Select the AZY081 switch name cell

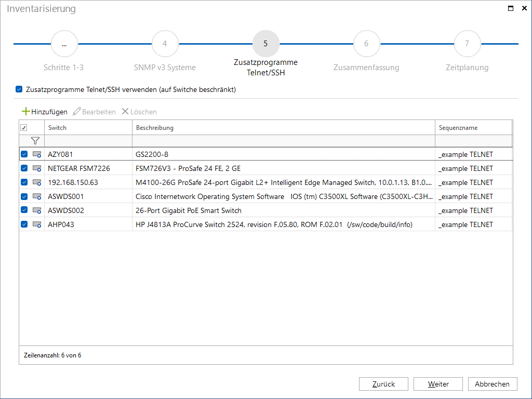click(x=88, y=154)
